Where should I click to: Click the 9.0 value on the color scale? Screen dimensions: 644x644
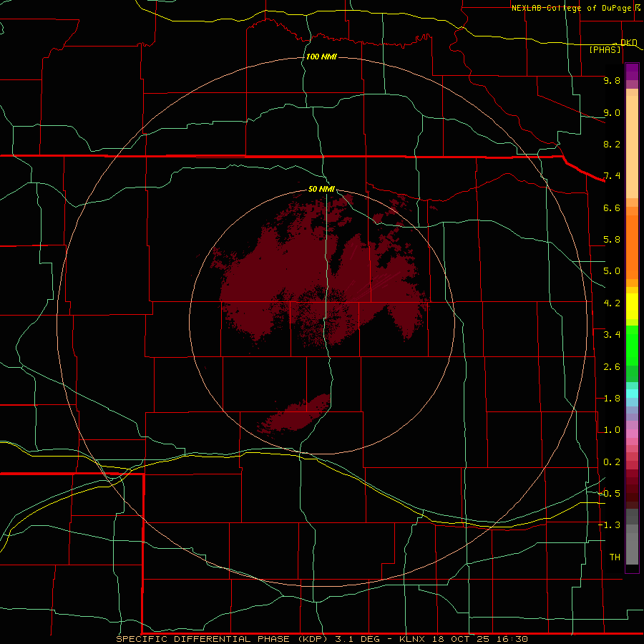(x=612, y=112)
